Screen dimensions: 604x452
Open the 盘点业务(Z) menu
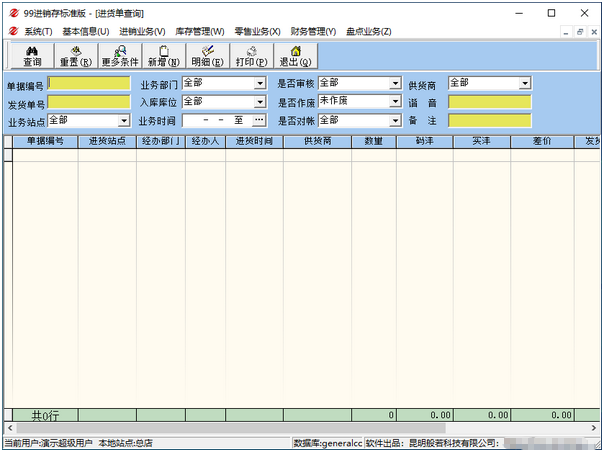[369, 32]
